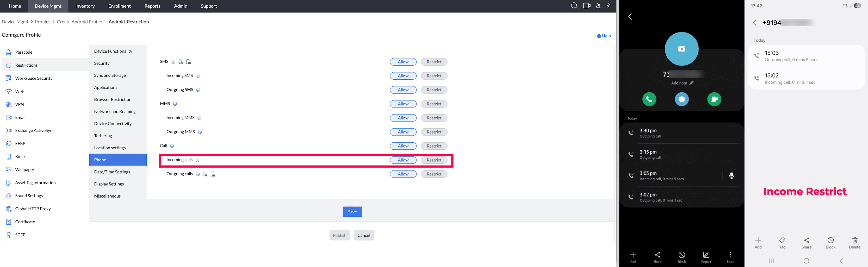This screenshot has width=868, height=267.
Task: Click the info icon beside Incoming calls
Action: (198, 160)
